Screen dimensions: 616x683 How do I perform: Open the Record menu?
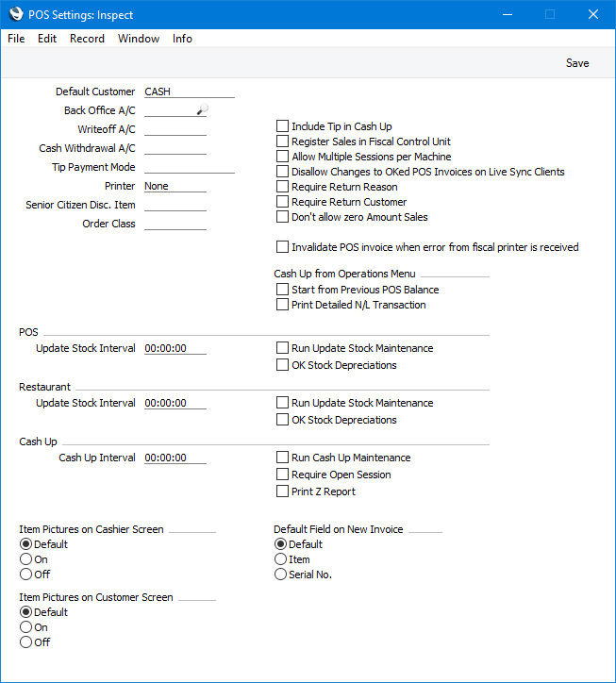[x=87, y=39]
